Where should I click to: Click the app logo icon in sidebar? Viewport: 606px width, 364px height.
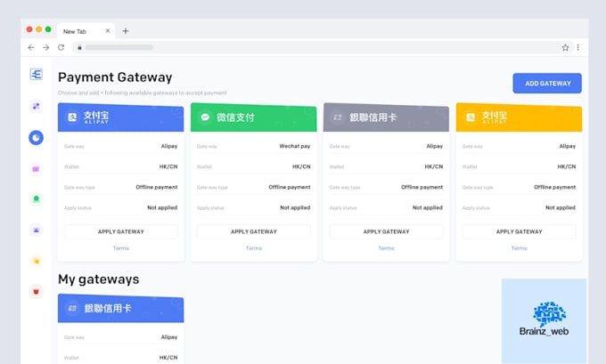[36, 74]
